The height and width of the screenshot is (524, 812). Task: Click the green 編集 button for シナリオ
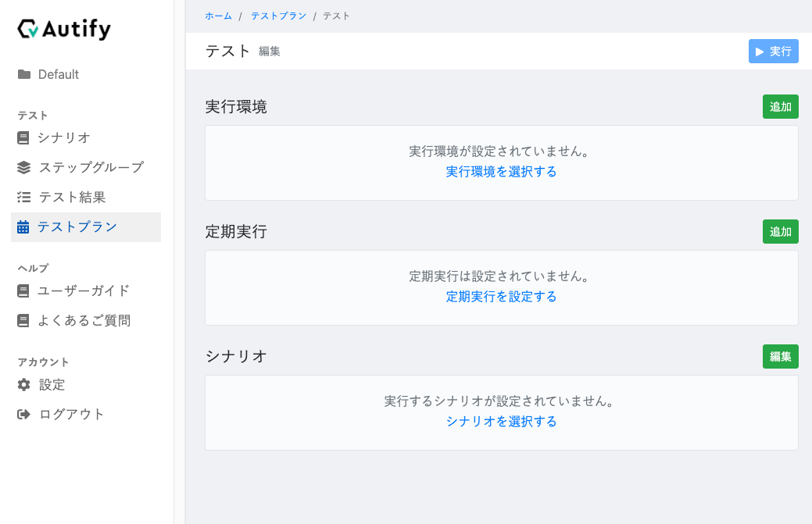point(780,356)
